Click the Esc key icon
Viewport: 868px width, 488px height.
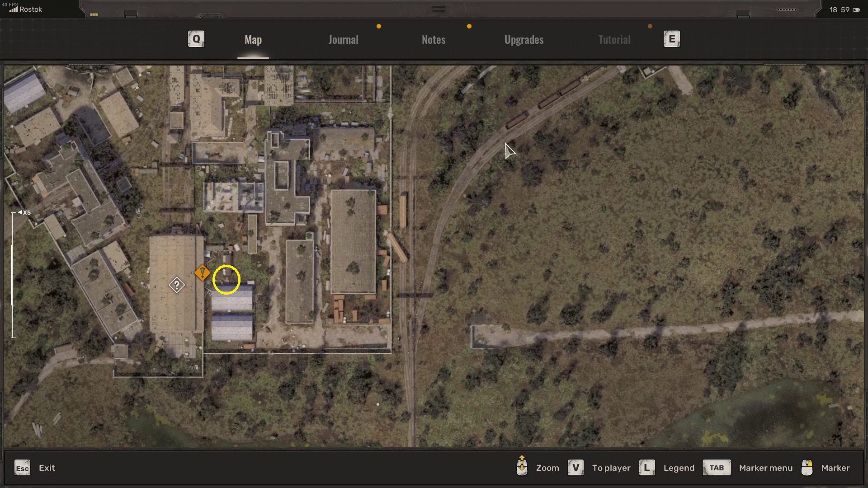[x=22, y=468]
